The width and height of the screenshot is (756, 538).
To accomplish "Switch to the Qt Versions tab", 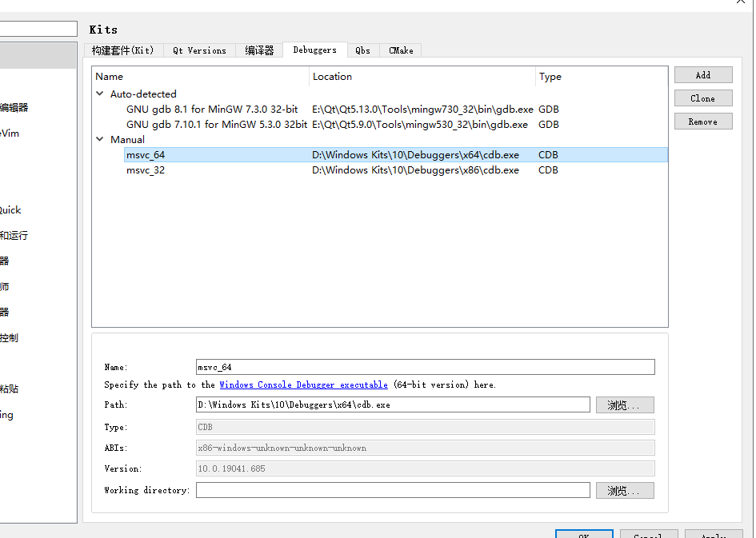I will click(199, 50).
